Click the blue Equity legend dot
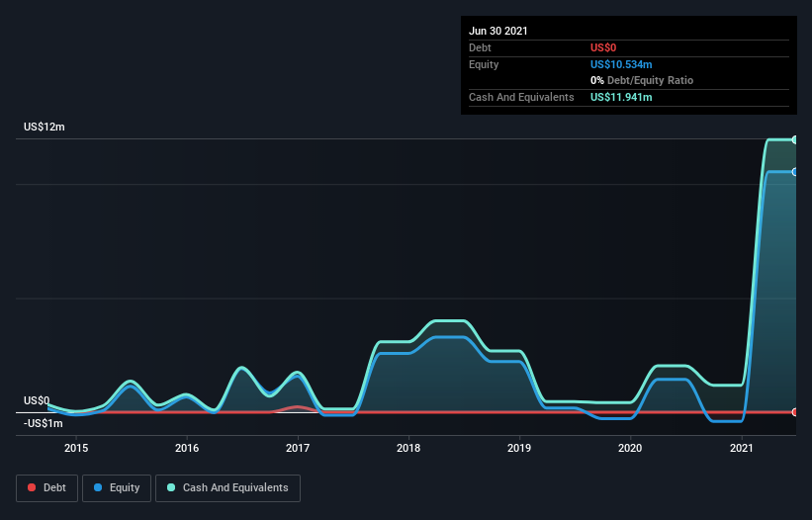 click(x=98, y=487)
